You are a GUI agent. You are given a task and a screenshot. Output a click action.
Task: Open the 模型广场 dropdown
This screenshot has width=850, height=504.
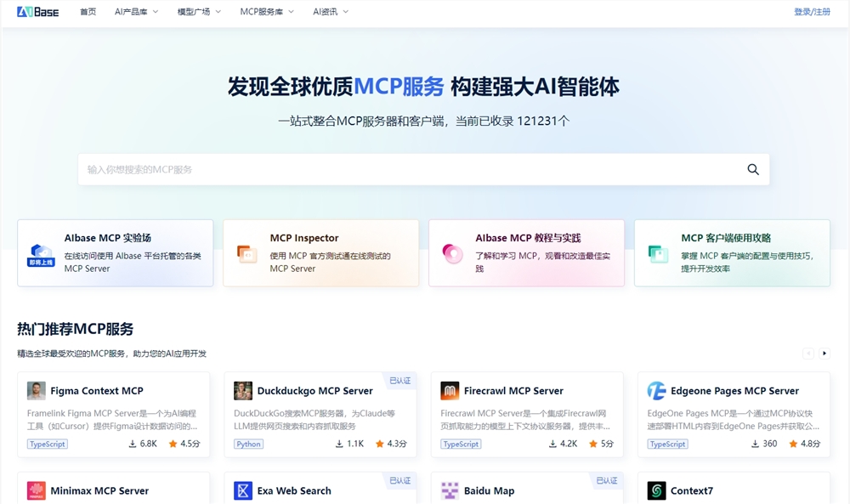[x=194, y=11]
